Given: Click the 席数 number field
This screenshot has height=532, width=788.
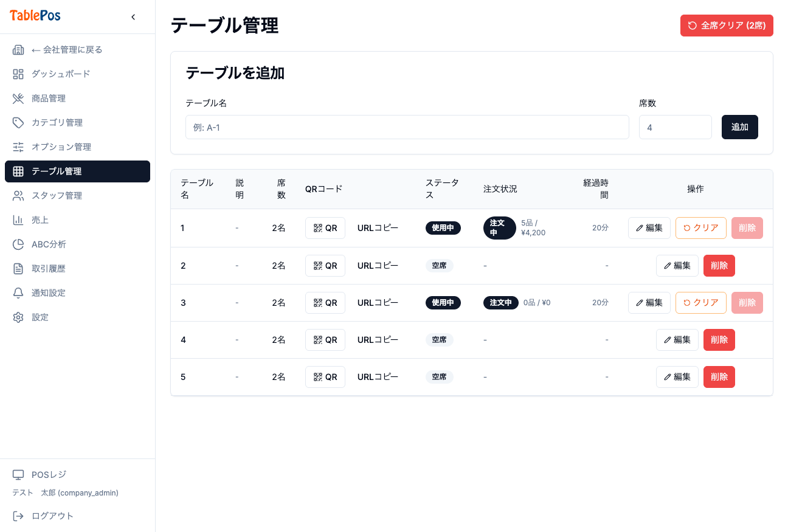Looking at the screenshot, I should (676, 127).
